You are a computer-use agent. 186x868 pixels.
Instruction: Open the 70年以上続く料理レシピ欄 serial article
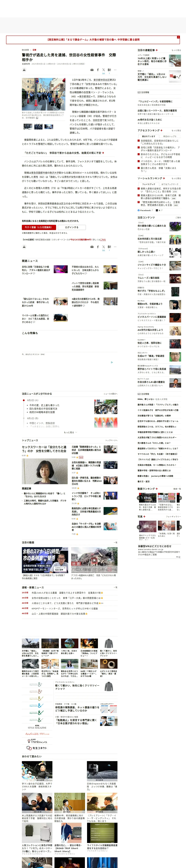click(x=152, y=61)
